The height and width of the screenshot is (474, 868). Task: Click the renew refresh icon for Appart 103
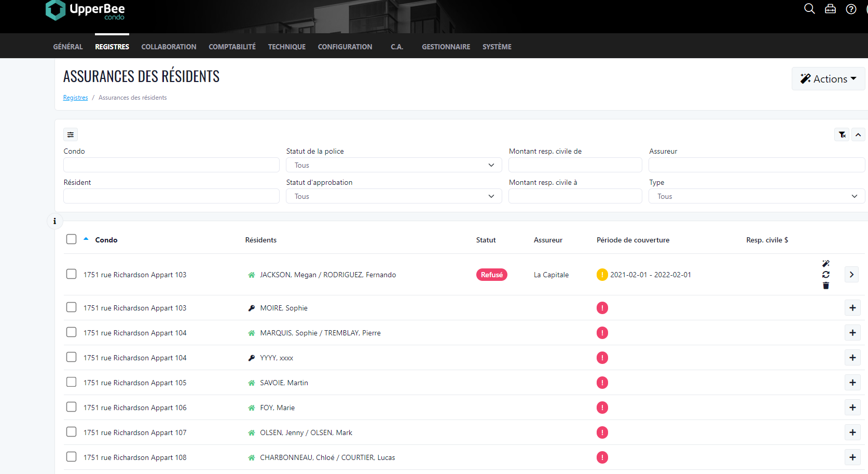coord(826,275)
